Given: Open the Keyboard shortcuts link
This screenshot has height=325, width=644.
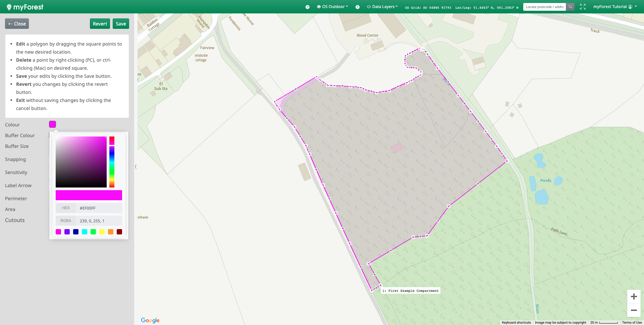Looking at the screenshot, I should coord(516,322).
